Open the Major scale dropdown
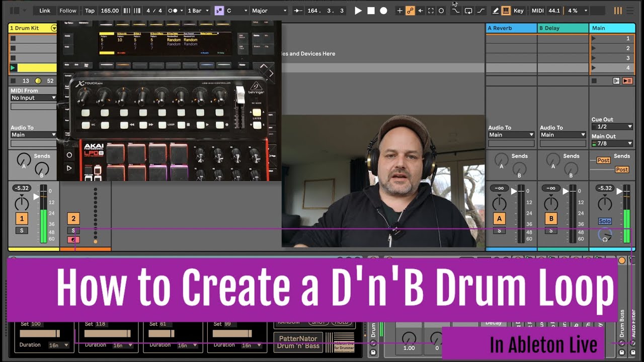This screenshot has width=644, height=362. click(x=269, y=11)
